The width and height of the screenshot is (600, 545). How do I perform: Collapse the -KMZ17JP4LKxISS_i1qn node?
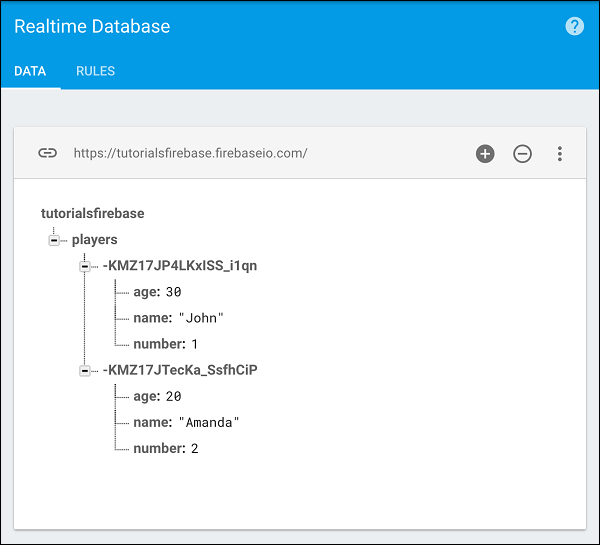(85, 266)
